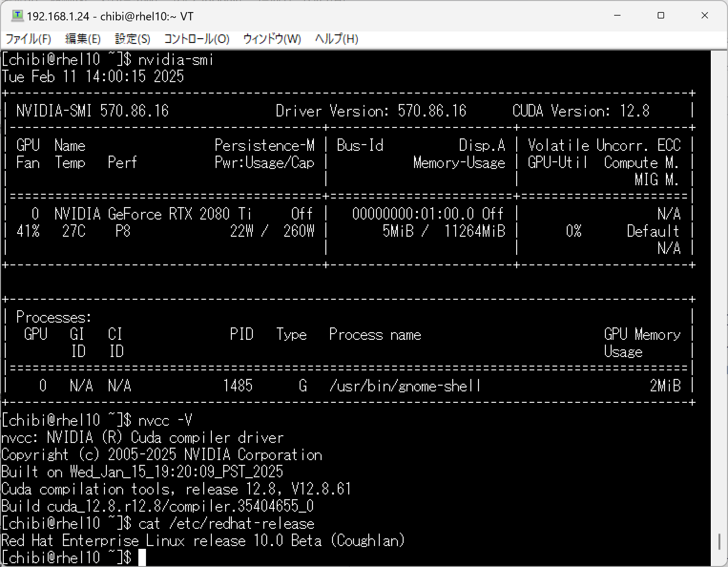Click the vertical scrollbar thumb
The image size is (728, 567).
tap(719, 542)
